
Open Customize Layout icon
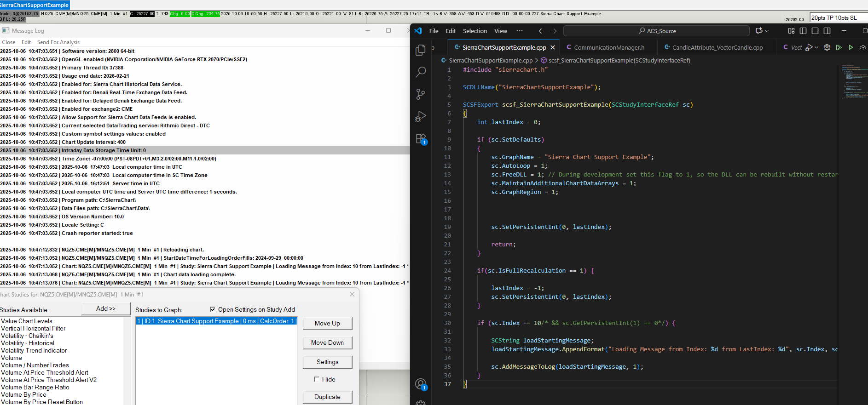click(791, 31)
